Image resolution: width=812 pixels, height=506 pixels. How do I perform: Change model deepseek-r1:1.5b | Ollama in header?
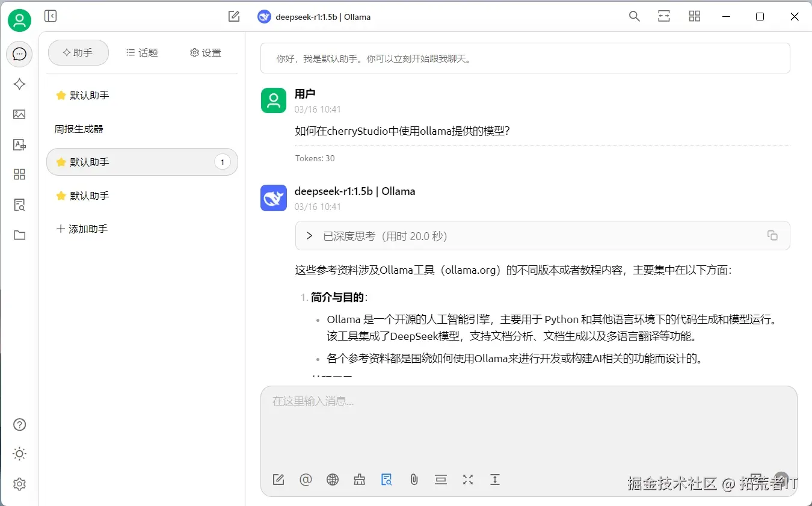point(314,17)
